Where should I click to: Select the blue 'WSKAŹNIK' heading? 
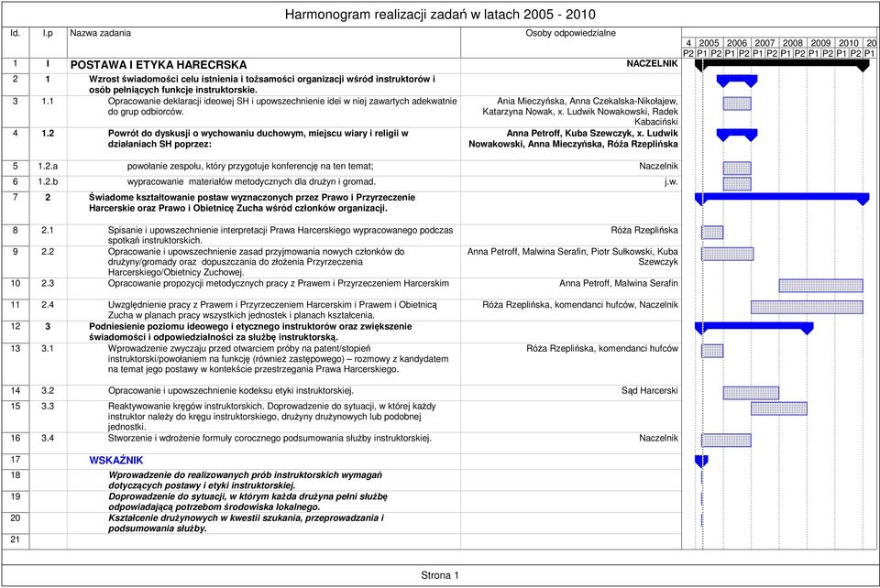point(116,460)
